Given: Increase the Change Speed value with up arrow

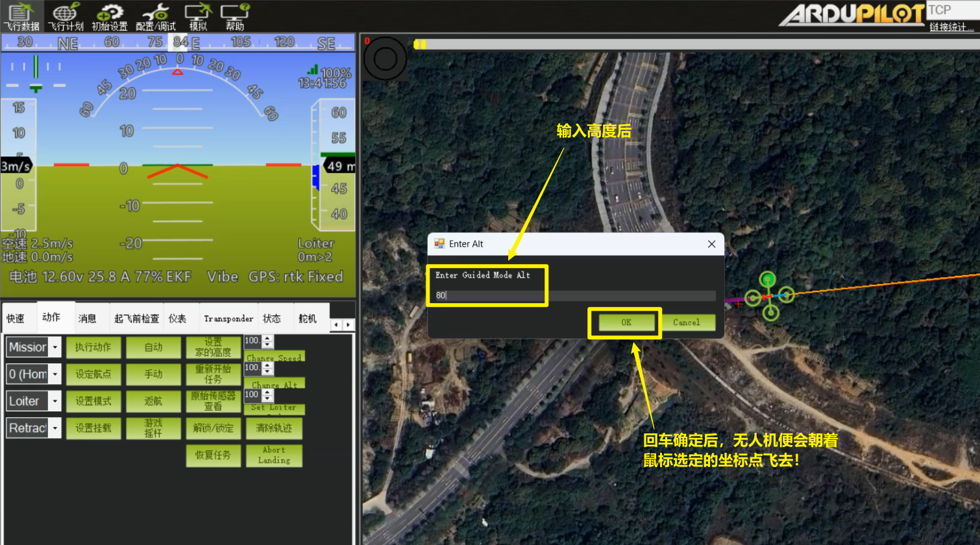Looking at the screenshot, I should [268, 338].
